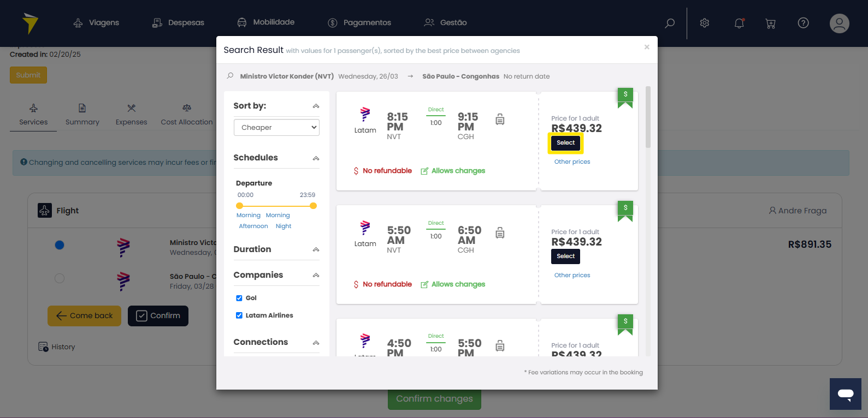The image size is (868, 418).
Task: Select the Ministro Victor Konder flight radio button
Action: click(x=60, y=245)
